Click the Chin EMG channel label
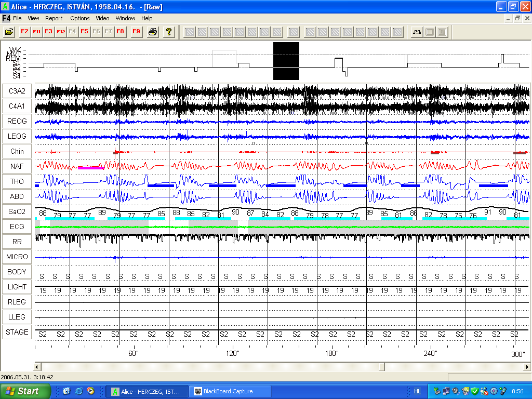This screenshot has width=532, height=399. click(17, 151)
